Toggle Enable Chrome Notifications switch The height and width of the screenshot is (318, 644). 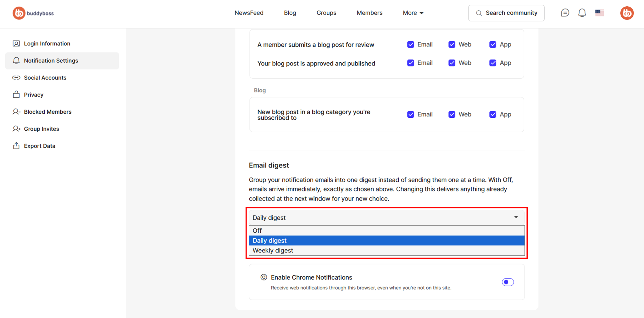coord(508,282)
